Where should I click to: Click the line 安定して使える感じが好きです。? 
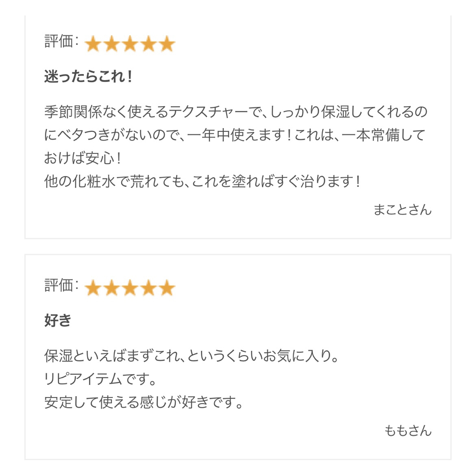[x=144, y=402]
